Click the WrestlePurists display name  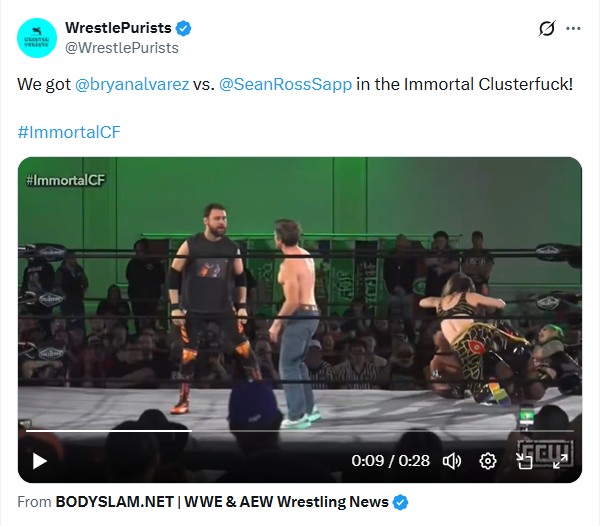tap(118, 28)
